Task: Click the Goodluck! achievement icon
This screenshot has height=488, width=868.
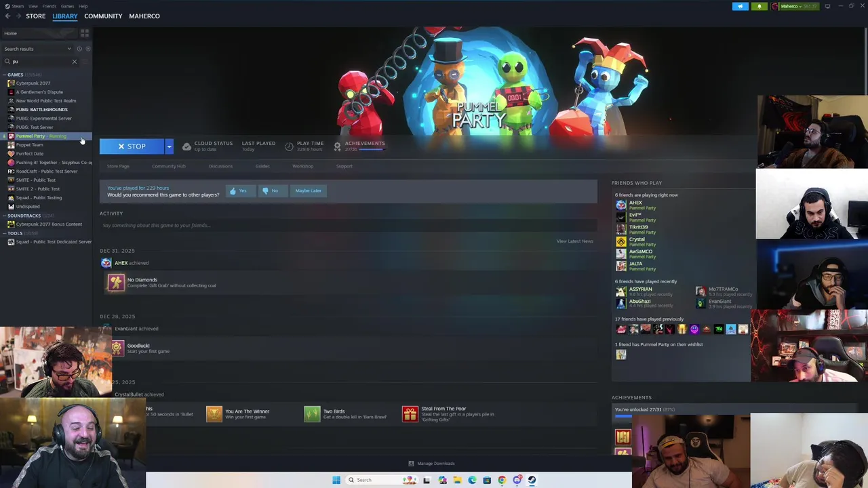Action: click(117, 348)
